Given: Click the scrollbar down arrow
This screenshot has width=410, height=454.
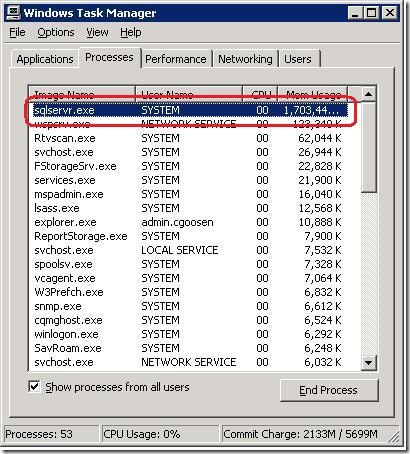Looking at the screenshot, I should (x=368, y=362).
